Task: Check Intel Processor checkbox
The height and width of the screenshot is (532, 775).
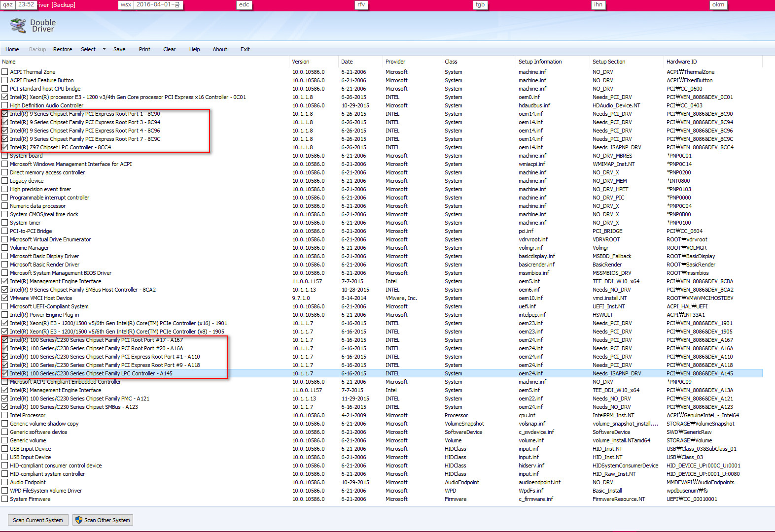Action: tap(5, 415)
